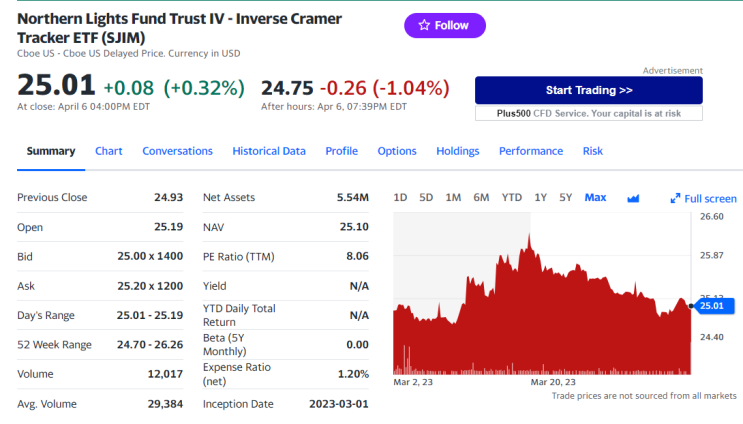Choose the YTD chart range
743x424 pixels.
[x=512, y=197]
